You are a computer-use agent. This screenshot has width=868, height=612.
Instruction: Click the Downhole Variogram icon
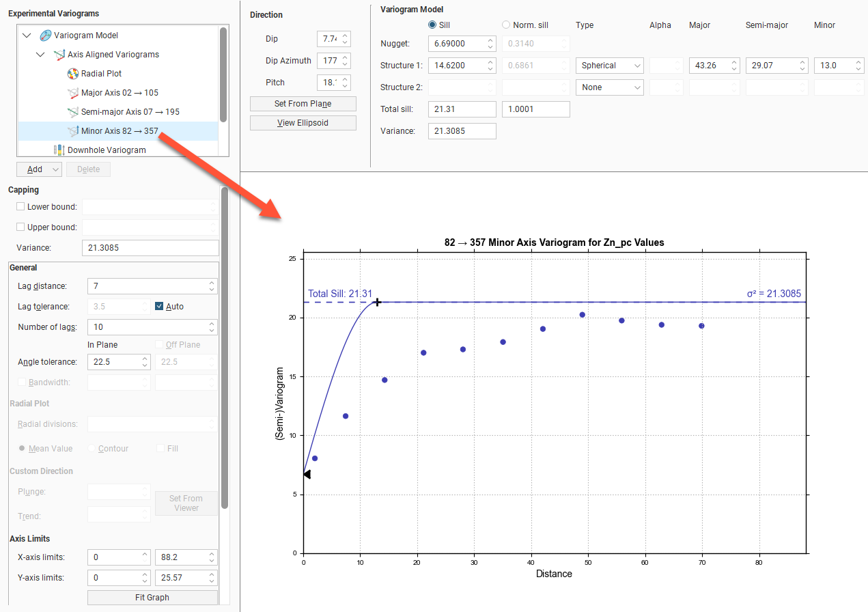pyautogui.click(x=59, y=150)
